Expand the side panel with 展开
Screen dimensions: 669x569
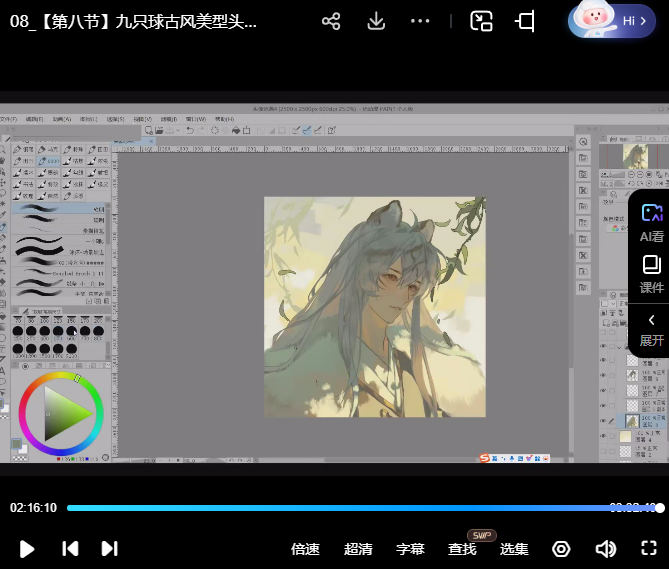(651, 328)
